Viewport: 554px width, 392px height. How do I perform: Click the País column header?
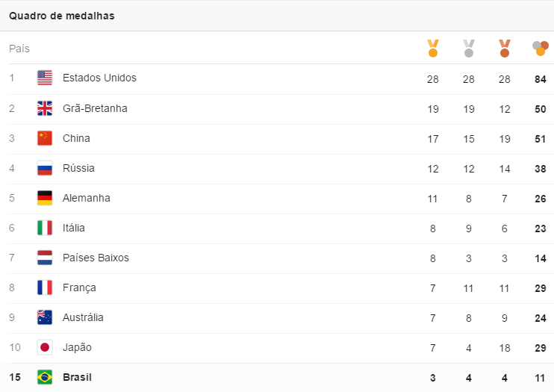point(19,49)
